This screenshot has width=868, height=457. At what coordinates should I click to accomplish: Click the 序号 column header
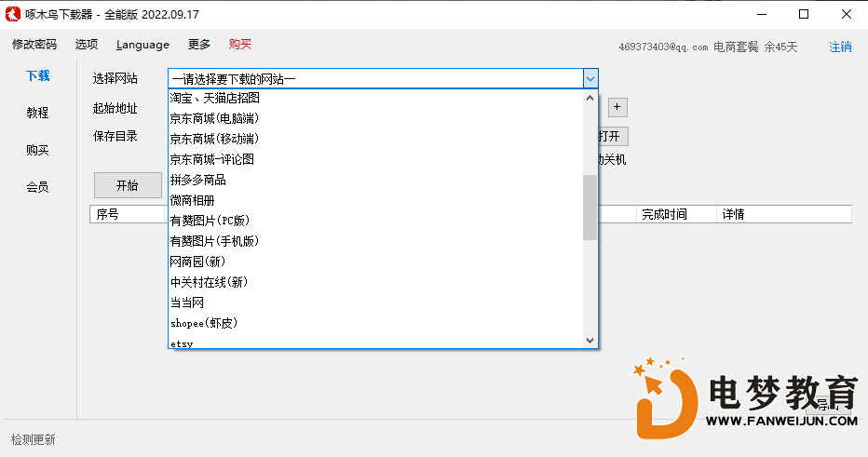click(x=128, y=214)
